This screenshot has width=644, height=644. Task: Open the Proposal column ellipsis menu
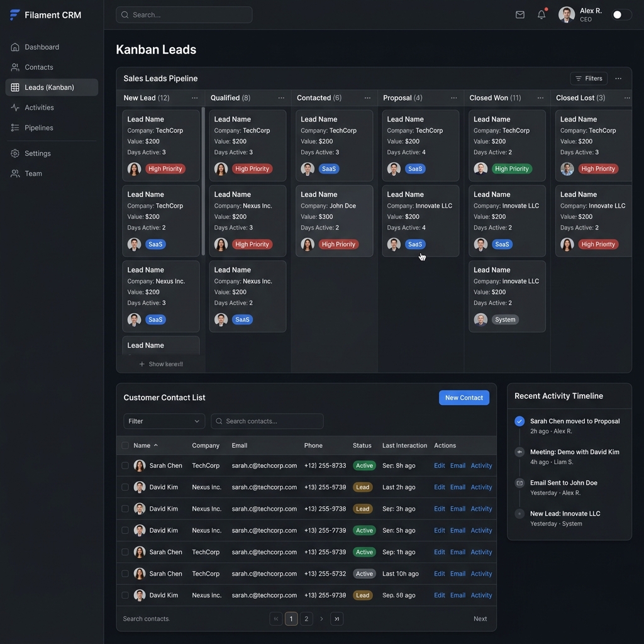click(x=454, y=98)
